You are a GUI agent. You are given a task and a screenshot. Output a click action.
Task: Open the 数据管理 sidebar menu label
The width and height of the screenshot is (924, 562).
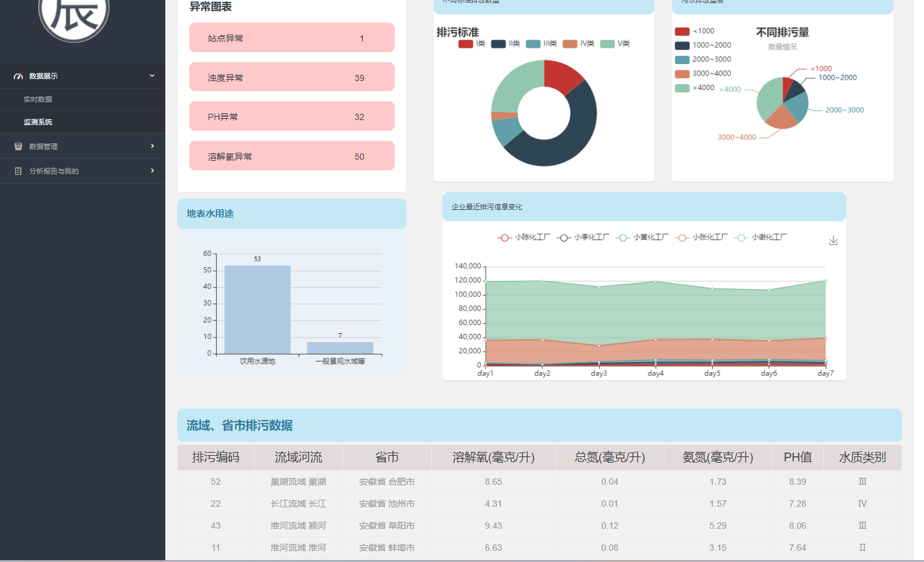(43, 146)
